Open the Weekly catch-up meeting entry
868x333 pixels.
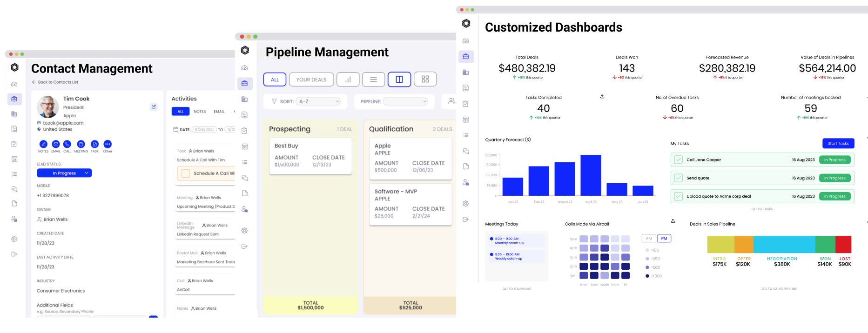(516, 256)
